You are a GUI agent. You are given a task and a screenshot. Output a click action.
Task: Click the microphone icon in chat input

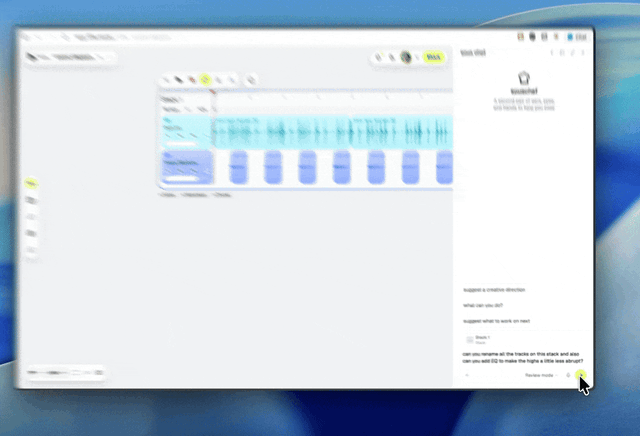(x=568, y=375)
